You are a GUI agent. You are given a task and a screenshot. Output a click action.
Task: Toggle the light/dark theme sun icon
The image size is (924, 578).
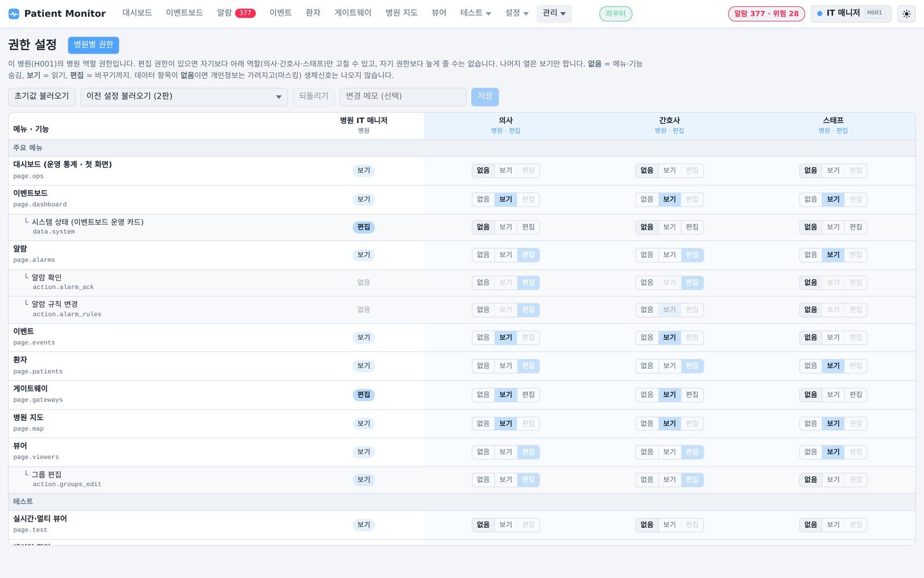(907, 13)
